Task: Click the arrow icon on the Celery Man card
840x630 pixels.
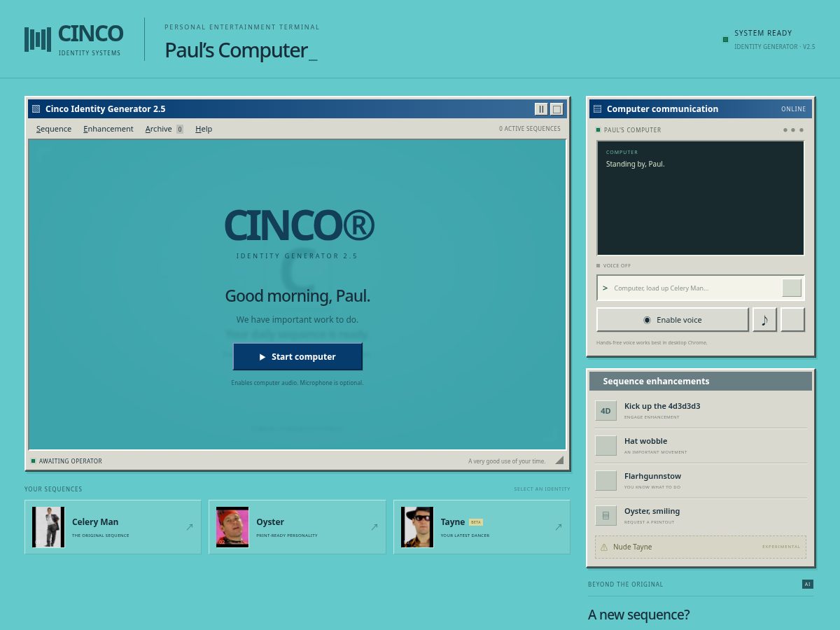Action: coord(189,527)
